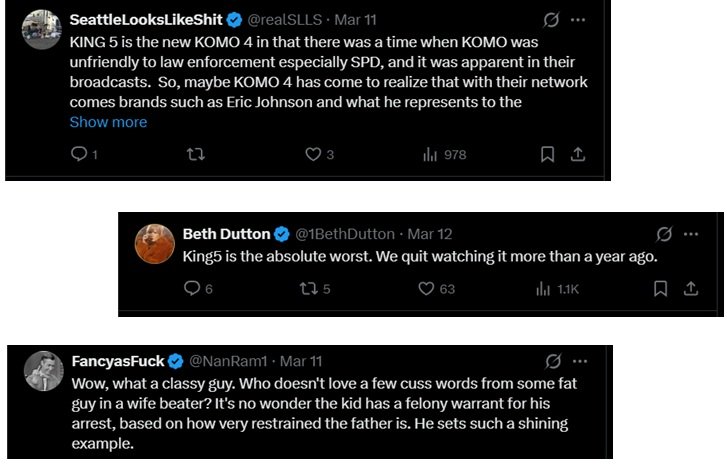
Task: Open more options on FancyasFuck's tweet
Action: coord(578,360)
